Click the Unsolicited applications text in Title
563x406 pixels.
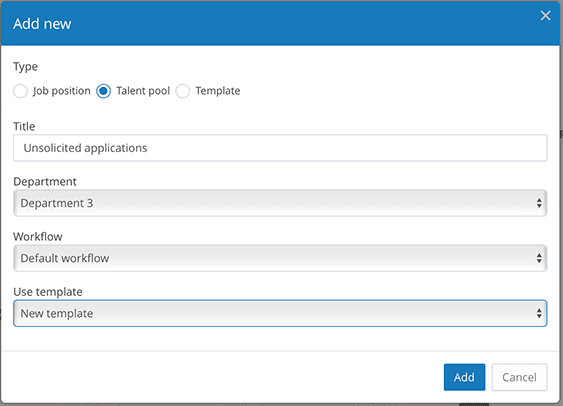coord(85,148)
